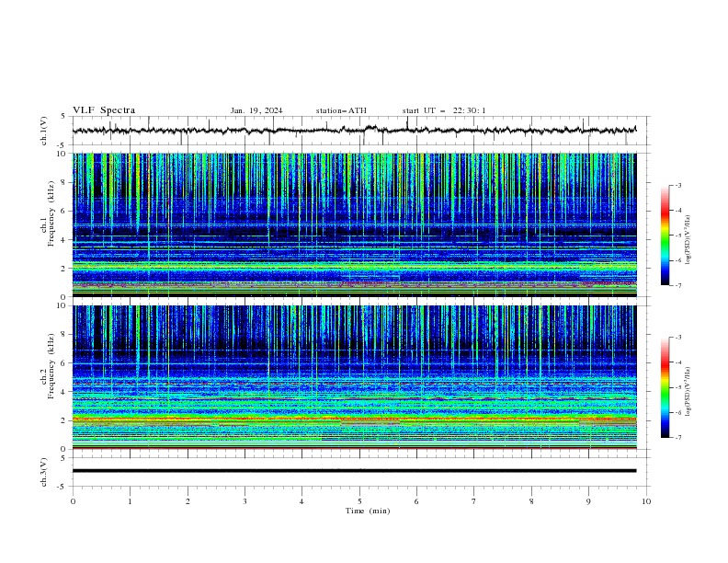This screenshot has height=563, width=728.
Task: Click the ch.1 voltage waveform trace plot
Action: 354,131
